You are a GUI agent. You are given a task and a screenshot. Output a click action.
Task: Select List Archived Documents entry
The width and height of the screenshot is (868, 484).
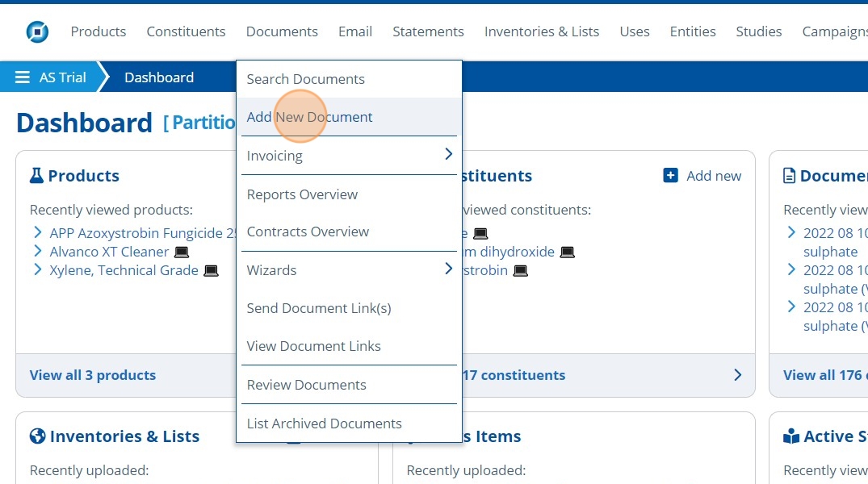tap(350, 423)
